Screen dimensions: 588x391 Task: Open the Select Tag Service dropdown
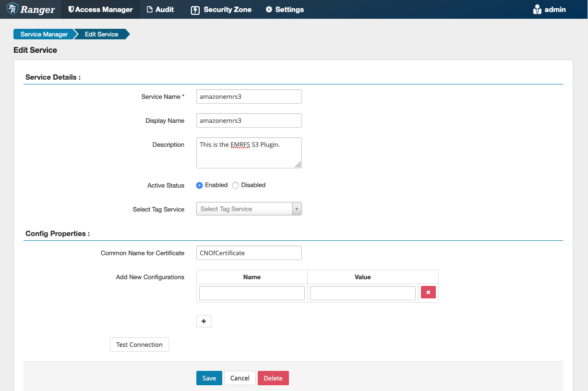(244, 209)
